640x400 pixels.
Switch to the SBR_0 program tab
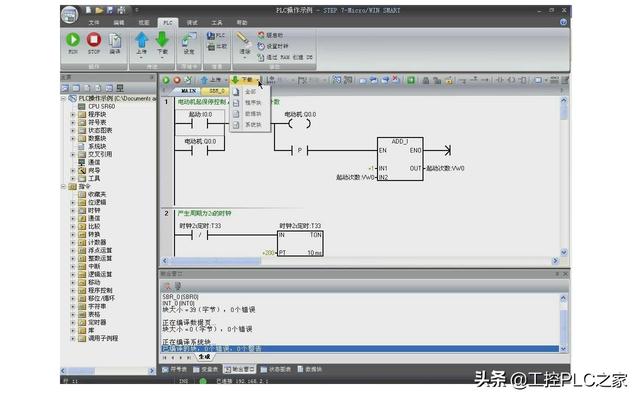pyautogui.click(x=216, y=91)
